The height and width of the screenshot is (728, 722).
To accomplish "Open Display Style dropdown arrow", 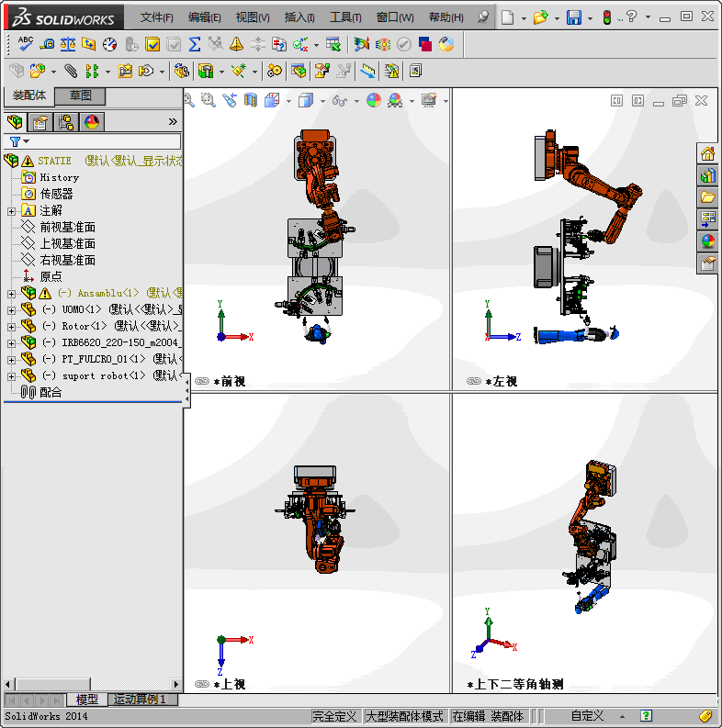I will (322, 101).
